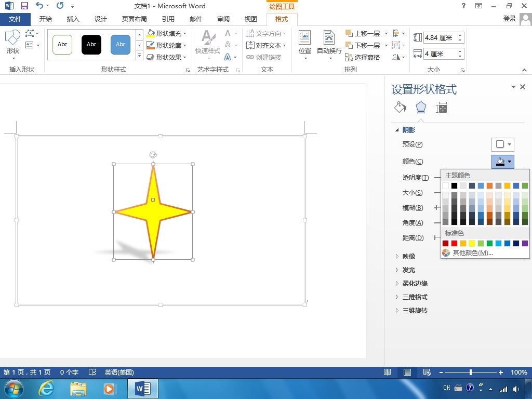Expand the shape styles gallery more arrow
The height and width of the screenshot is (399, 532).
point(139,56)
